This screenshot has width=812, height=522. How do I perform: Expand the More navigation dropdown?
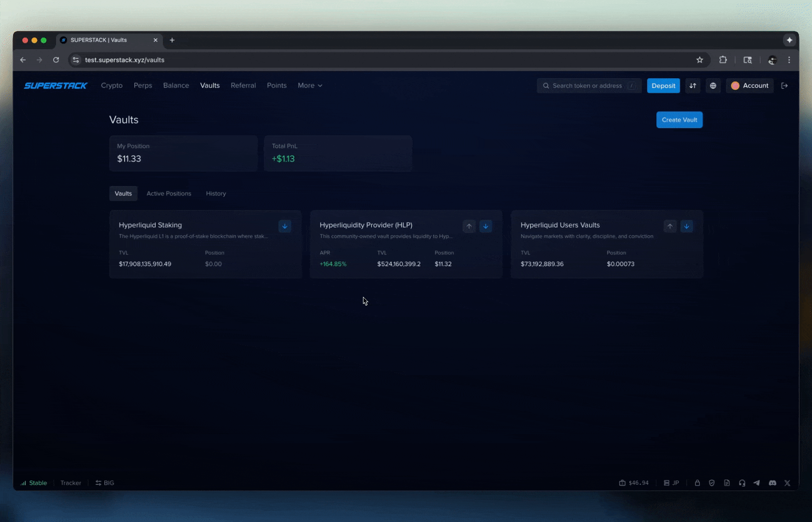[310, 86]
